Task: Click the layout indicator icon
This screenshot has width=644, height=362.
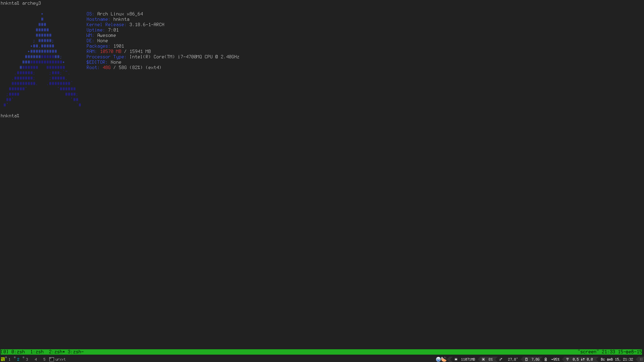Action: [x=641, y=359]
